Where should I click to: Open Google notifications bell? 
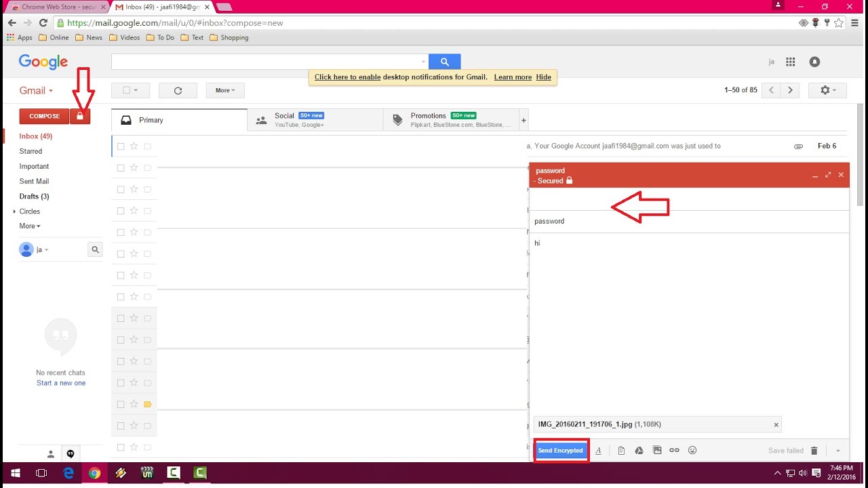point(814,62)
